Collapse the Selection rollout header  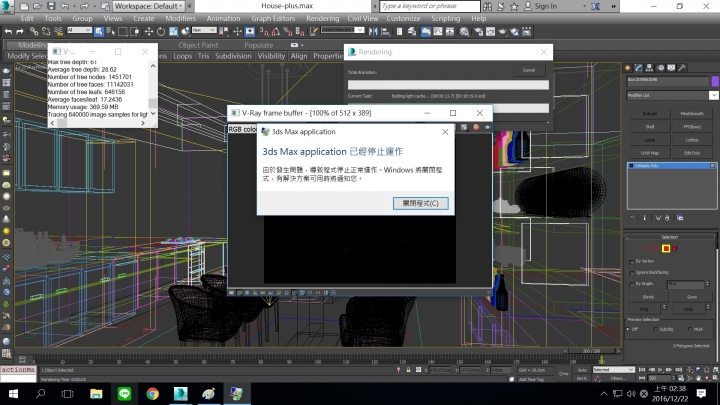(669, 237)
